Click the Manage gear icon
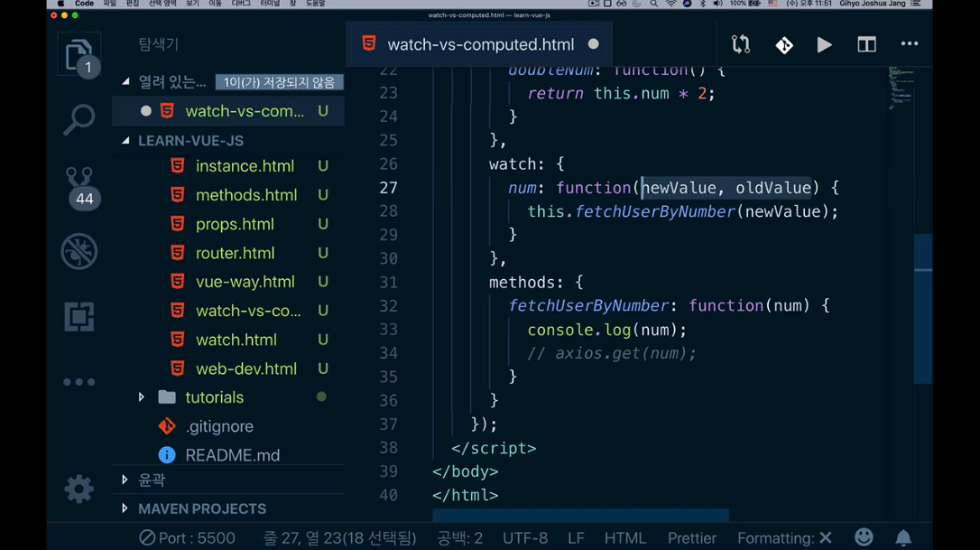This screenshot has width=980, height=550. coord(79,489)
